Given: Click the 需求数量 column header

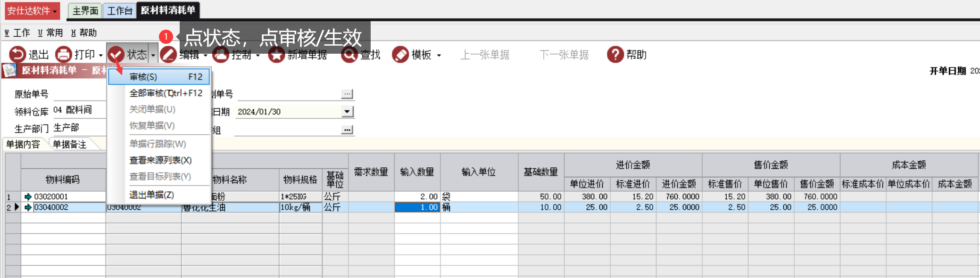Looking at the screenshot, I should [x=371, y=172].
